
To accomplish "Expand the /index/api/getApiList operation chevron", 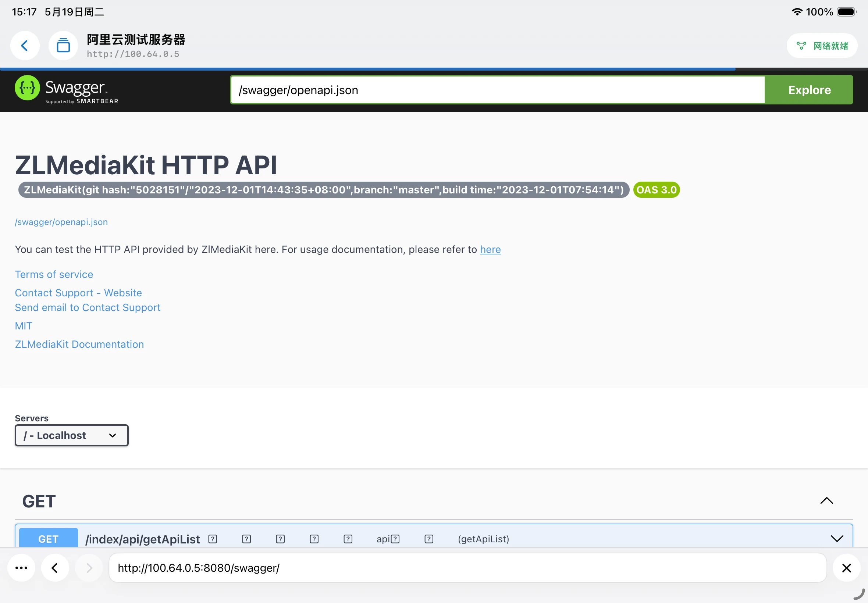I will (837, 538).
